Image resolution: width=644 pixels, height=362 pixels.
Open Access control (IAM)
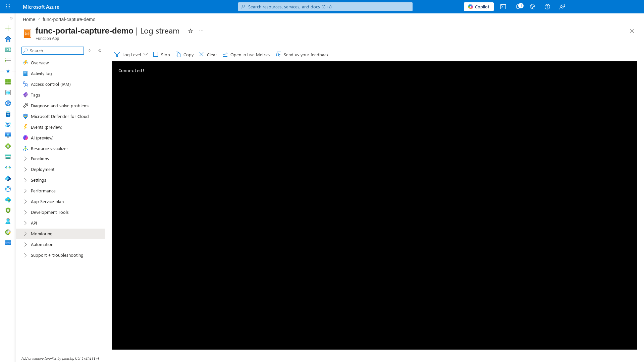tap(60, 84)
